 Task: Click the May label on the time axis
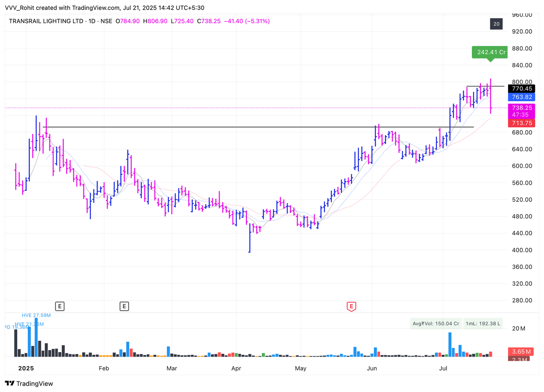pos(300,368)
